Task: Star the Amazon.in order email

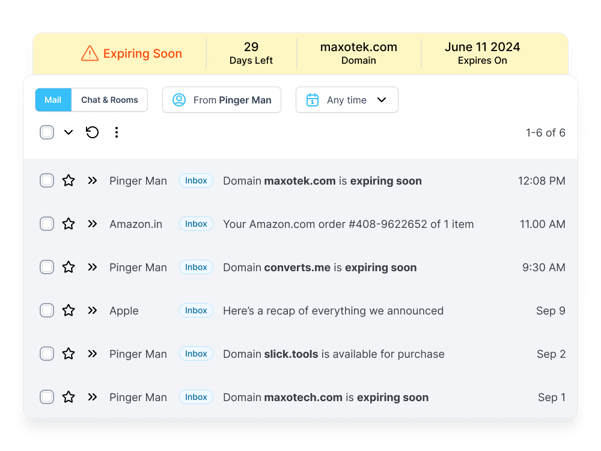Action: [69, 224]
